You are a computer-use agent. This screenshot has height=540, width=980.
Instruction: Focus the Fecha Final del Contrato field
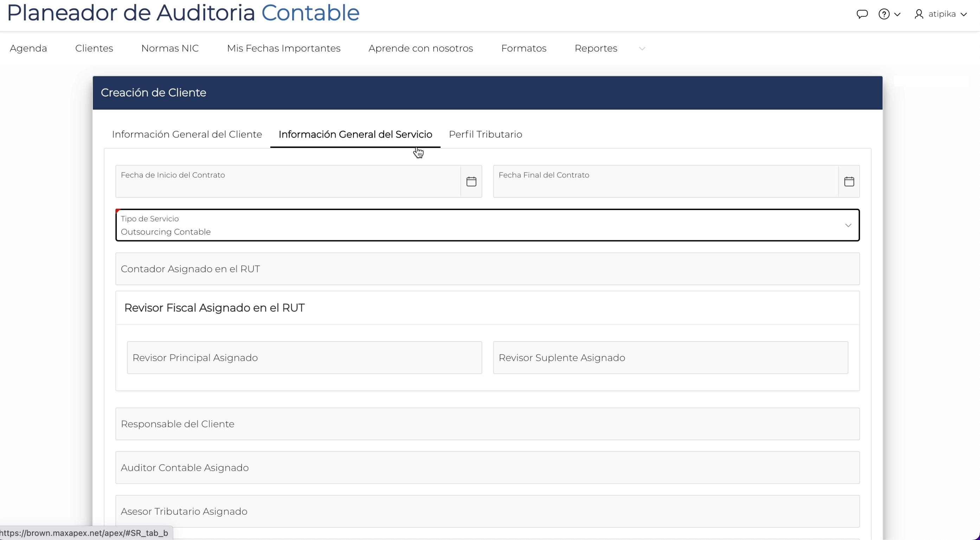point(666,181)
